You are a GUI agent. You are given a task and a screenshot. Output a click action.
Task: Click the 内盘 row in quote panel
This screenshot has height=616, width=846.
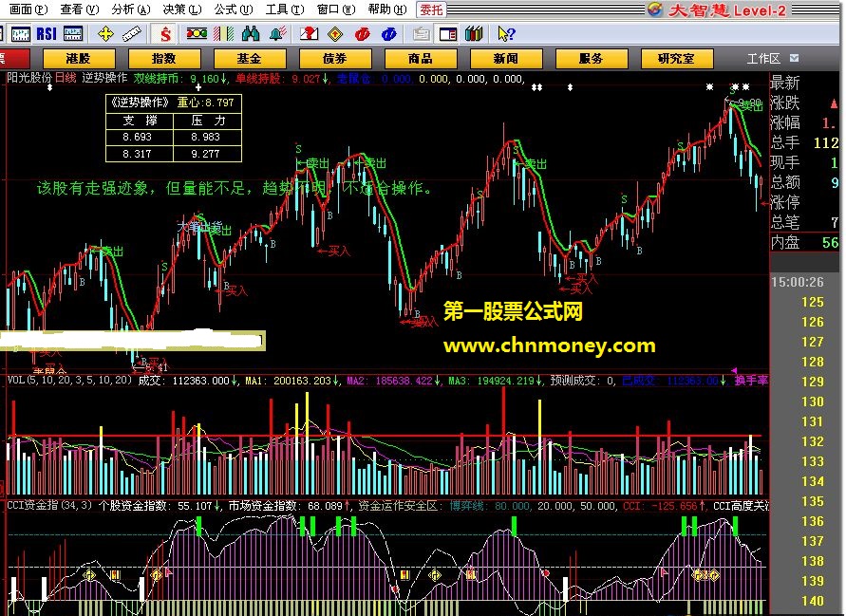[804, 243]
